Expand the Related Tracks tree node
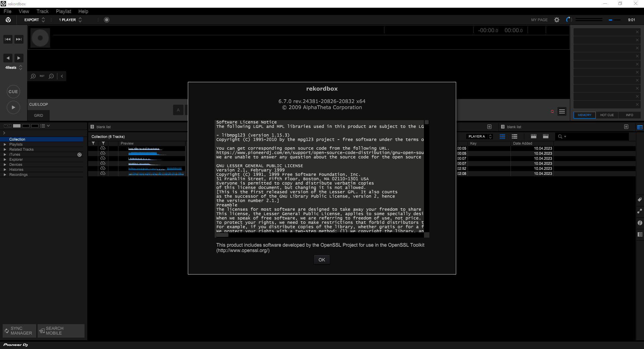 click(x=5, y=149)
